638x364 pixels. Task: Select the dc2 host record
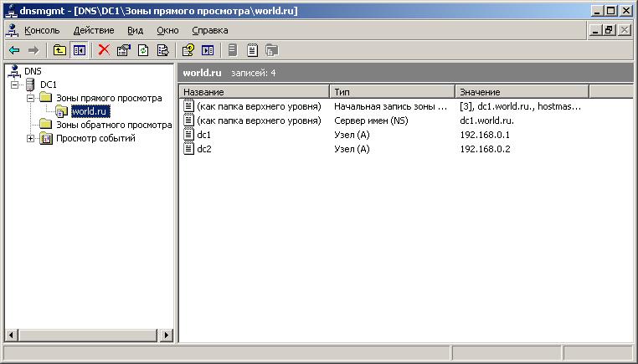[203, 149]
